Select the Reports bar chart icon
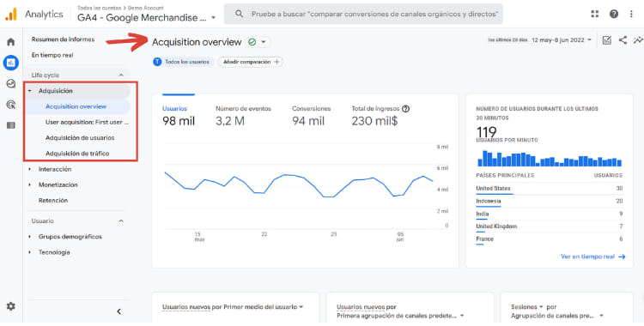 pyautogui.click(x=11, y=63)
